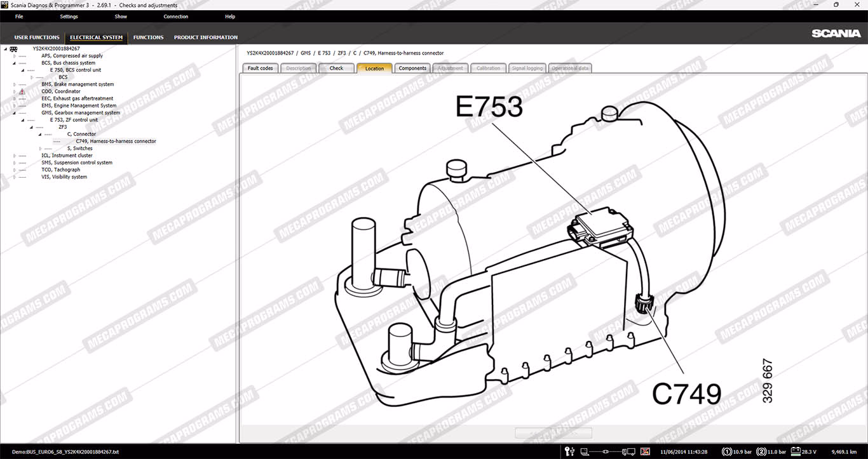Click the 11/06/2014 11:43:28 timestamp

[684, 452]
